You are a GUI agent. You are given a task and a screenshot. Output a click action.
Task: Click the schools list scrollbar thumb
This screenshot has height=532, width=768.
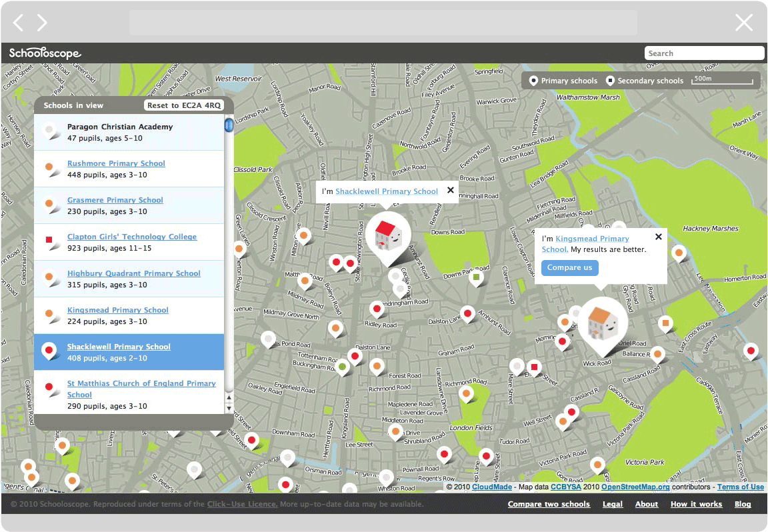229,125
